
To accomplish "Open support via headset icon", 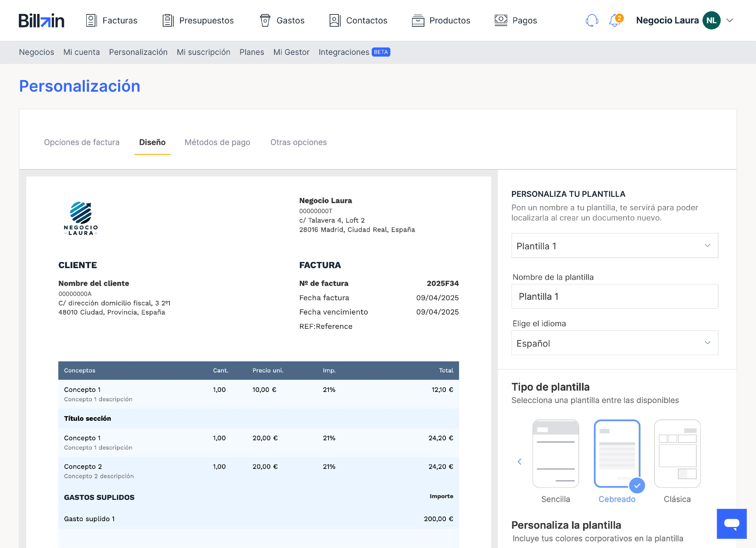I will [592, 20].
